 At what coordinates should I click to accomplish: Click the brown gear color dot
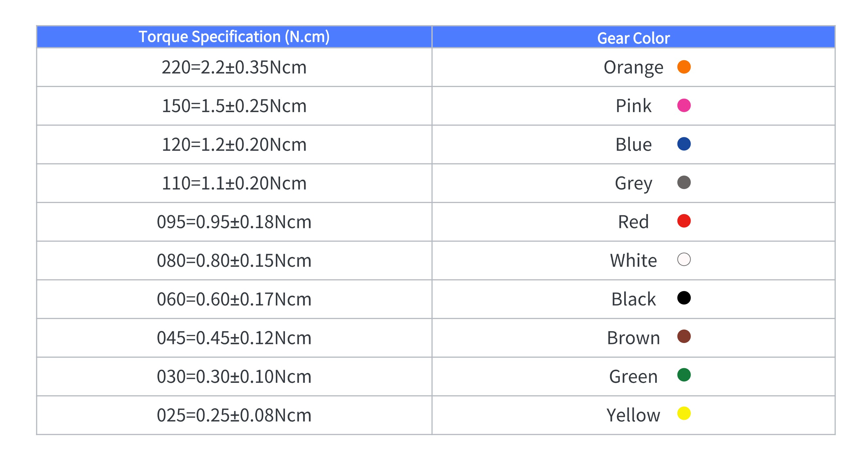[x=684, y=336]
